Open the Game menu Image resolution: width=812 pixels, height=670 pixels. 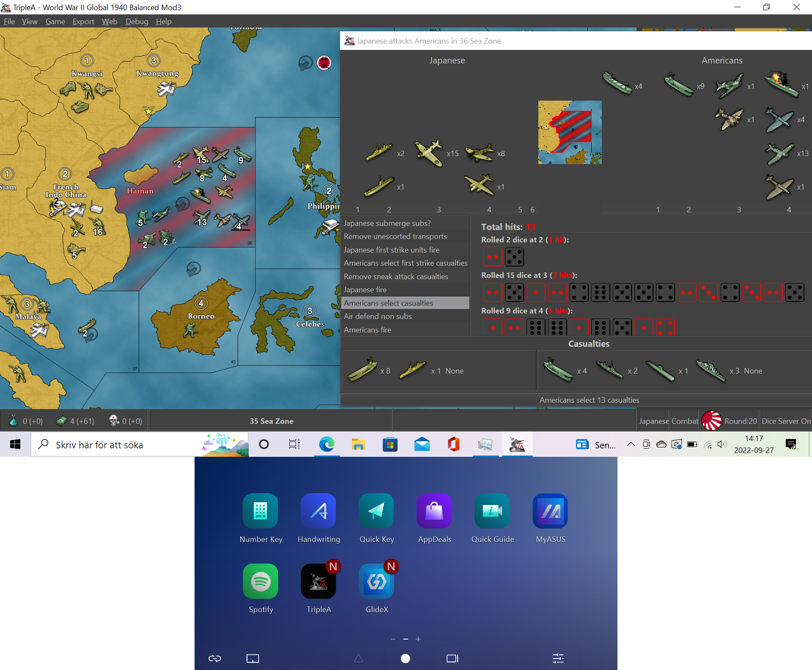55,22
